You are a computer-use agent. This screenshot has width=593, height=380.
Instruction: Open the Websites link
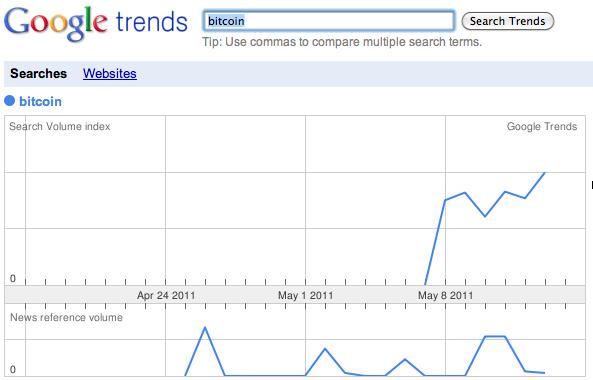click(110, 73)
